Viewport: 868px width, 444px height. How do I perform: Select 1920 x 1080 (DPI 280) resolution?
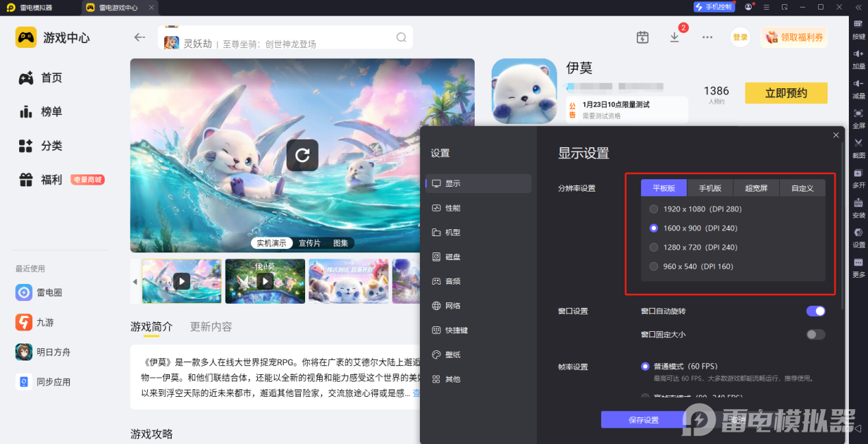click(696, 209)
